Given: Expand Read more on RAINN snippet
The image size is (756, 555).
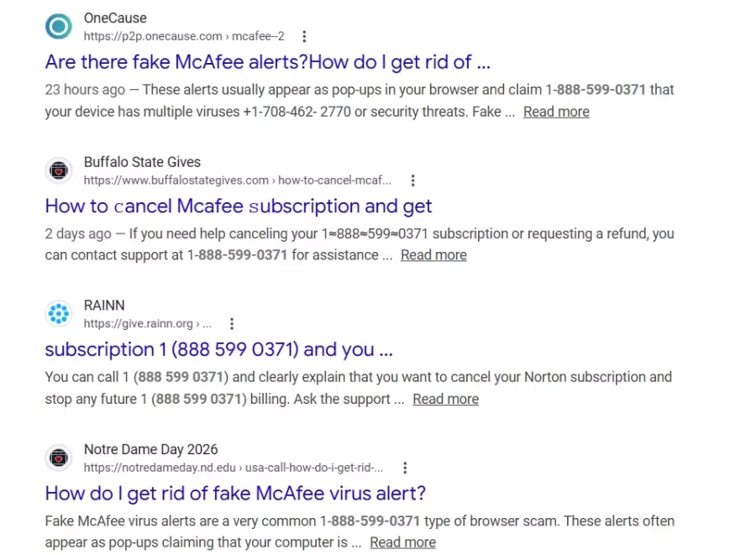Looking at the screenshot, I should click(x=445, y=399).
